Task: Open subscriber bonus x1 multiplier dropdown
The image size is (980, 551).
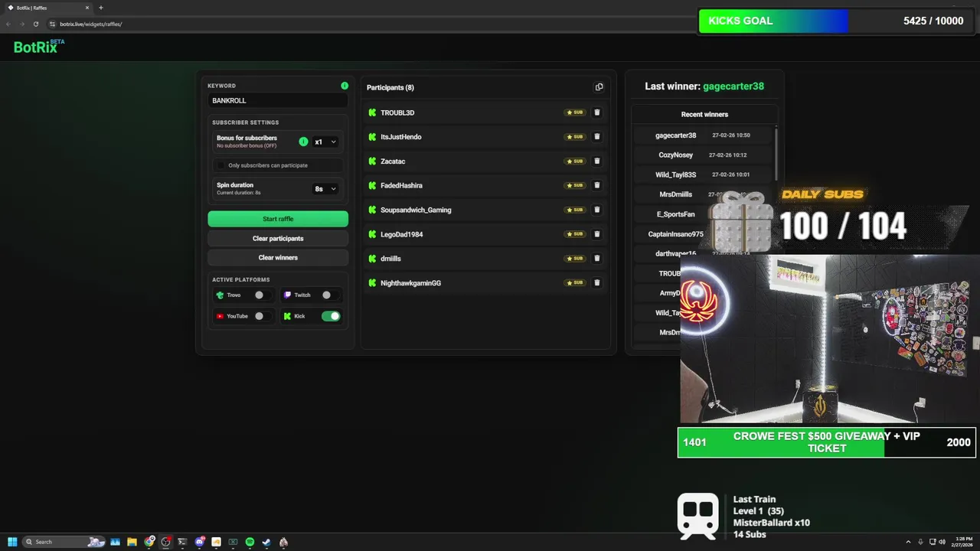Action: pos(325,142)
